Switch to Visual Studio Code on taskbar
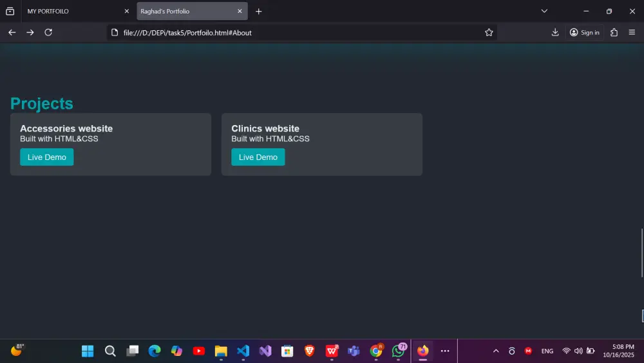Screen dimensions: 644x363 tap(243, 351)
